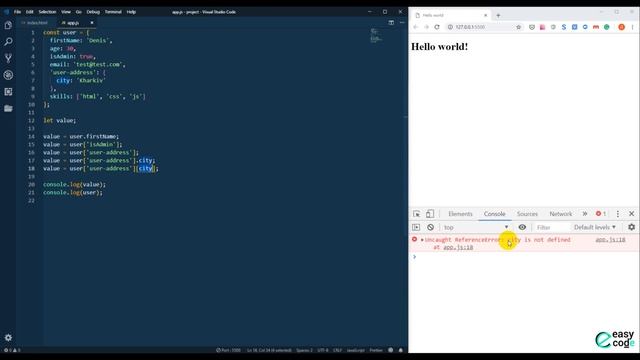Open the Extensions view
Screen dimensions: 640x360
point(8,92)
